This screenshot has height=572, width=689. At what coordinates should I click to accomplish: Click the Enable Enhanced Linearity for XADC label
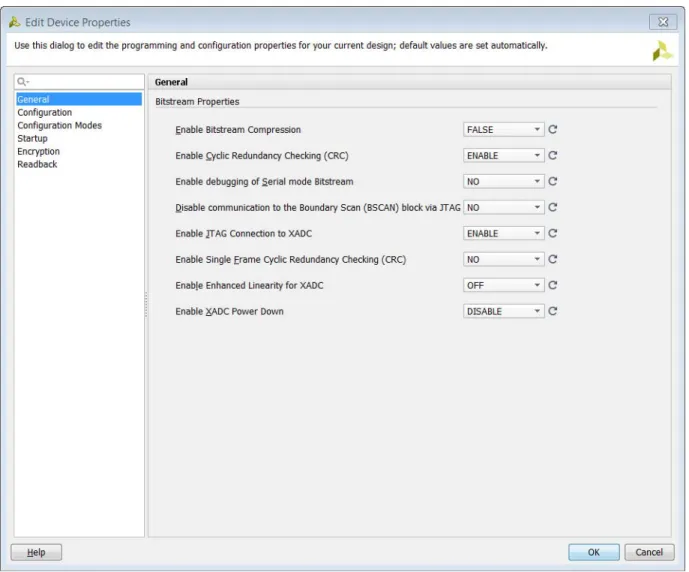point(249,285)
